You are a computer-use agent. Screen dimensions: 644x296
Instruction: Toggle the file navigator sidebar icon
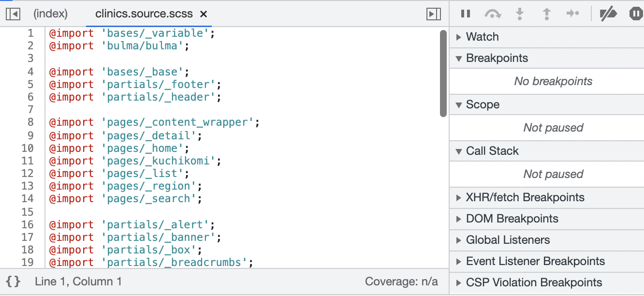click(13, 14)
